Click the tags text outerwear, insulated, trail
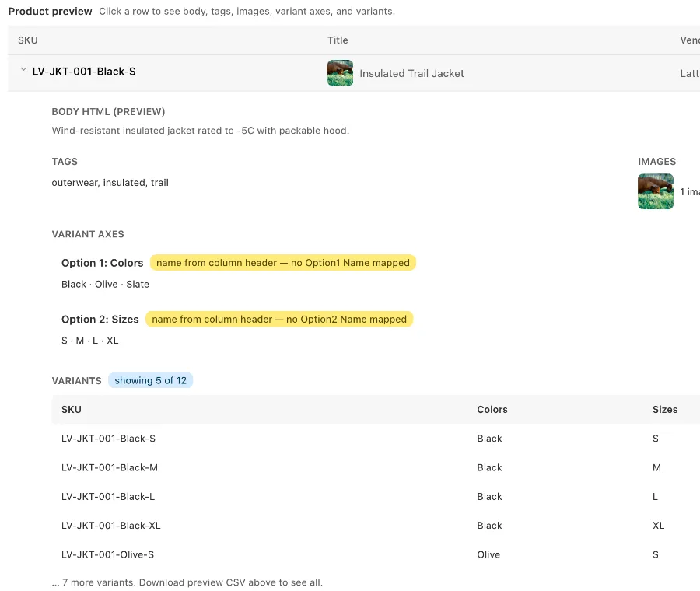Image resolution: width=700 pixels, height=591 pixels. click(110, 183)
